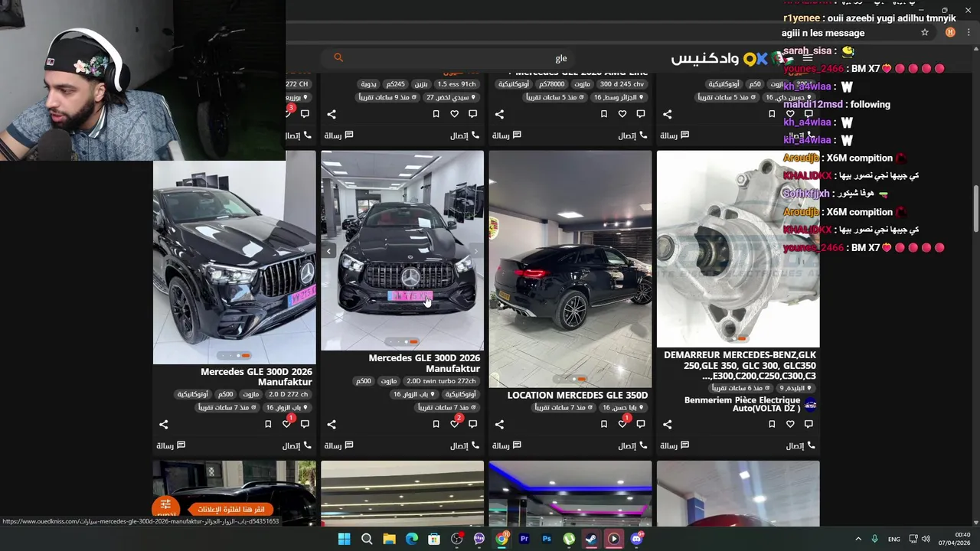Open the Windows Start menu
Screen dimensions: 980x551
point(345,539)
